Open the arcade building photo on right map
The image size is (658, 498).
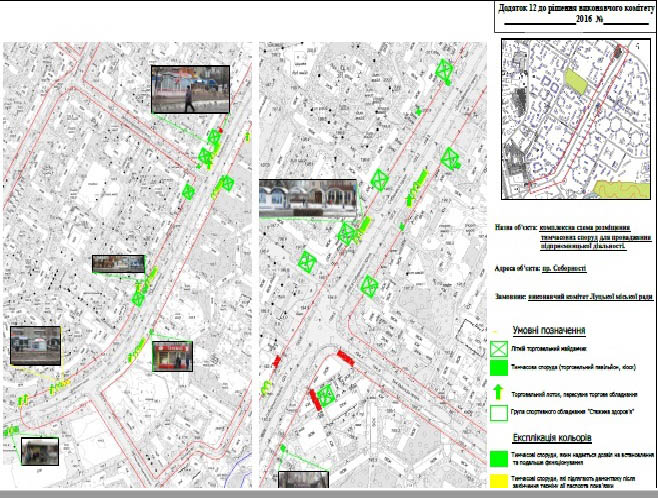click(306, 195)
